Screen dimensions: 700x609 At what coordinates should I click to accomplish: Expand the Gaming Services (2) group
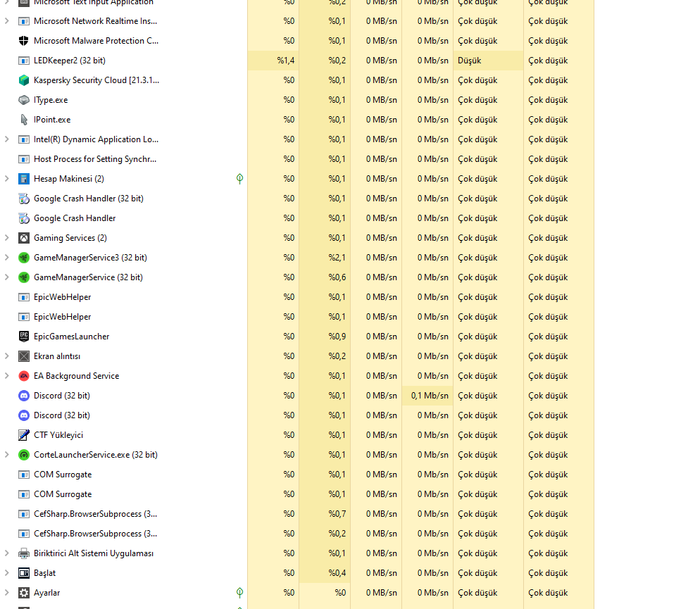coord(7,238)
